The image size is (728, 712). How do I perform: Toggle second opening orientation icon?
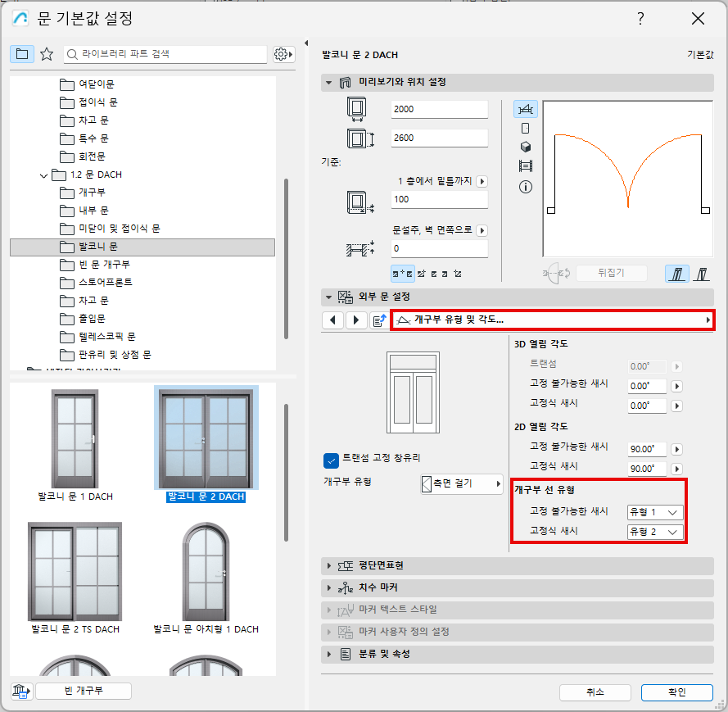(702, 274)
